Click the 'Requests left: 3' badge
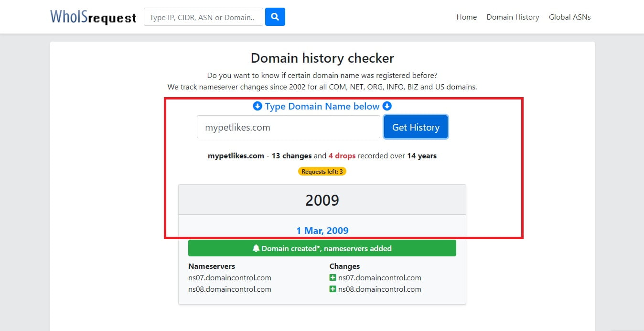The width and height of the screenshot is (644, 331). 322,171
